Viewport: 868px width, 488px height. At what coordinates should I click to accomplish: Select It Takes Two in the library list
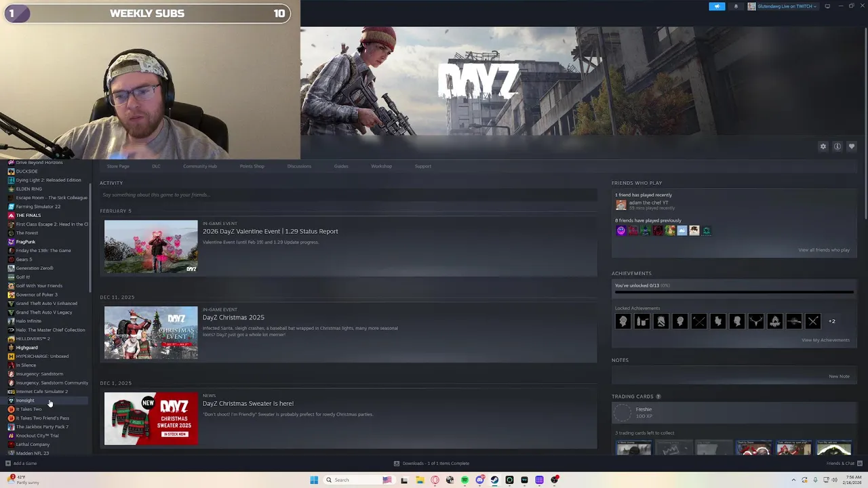28,409
